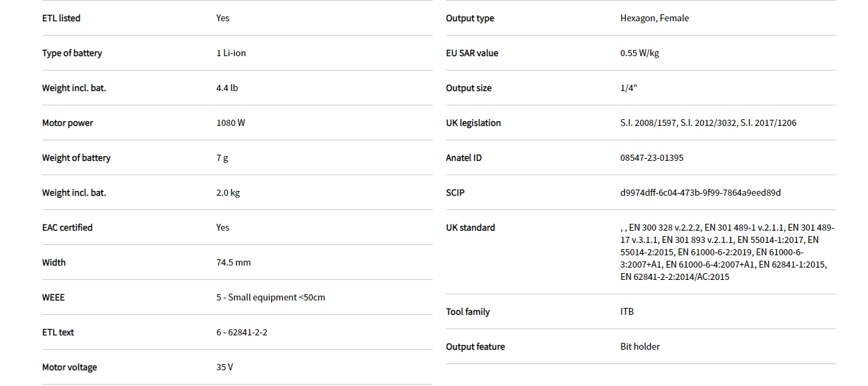The width and height of the screenshot is (868, 386).
Task: Click the Bit holder output feature
Action: 640,347
